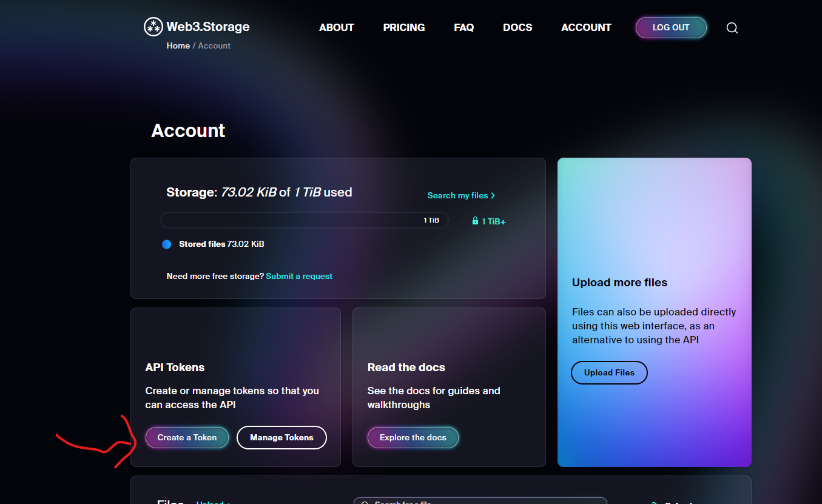Click the Explore the docs button
The width and height of the screenshot is (822, 504).
[x=413, y=437]
